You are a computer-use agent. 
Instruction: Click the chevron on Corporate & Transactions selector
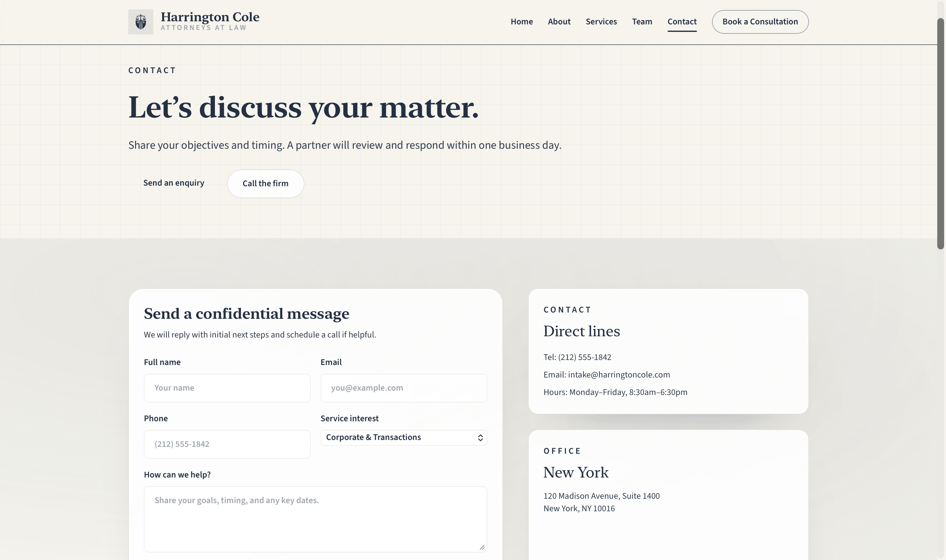(480, 437)
